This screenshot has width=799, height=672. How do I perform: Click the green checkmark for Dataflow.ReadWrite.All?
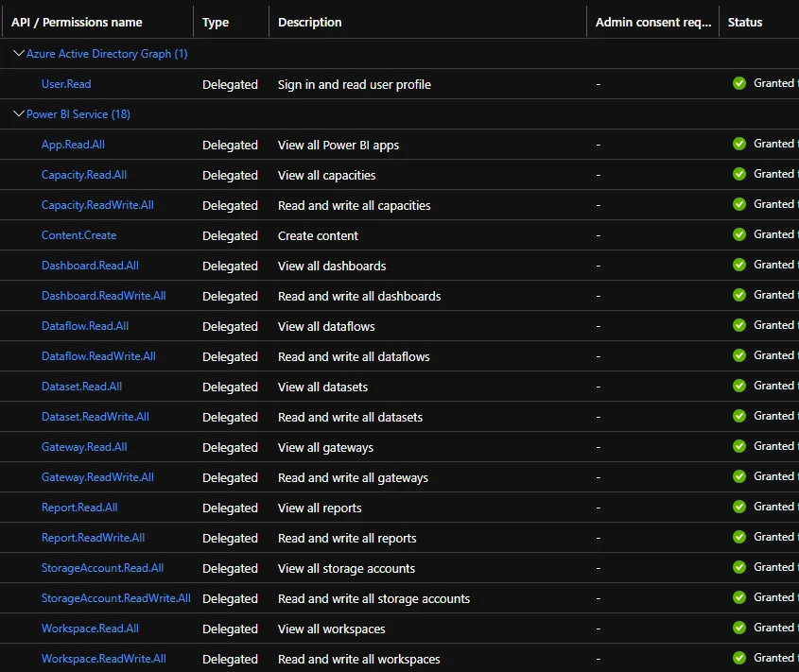coord(739,355)
